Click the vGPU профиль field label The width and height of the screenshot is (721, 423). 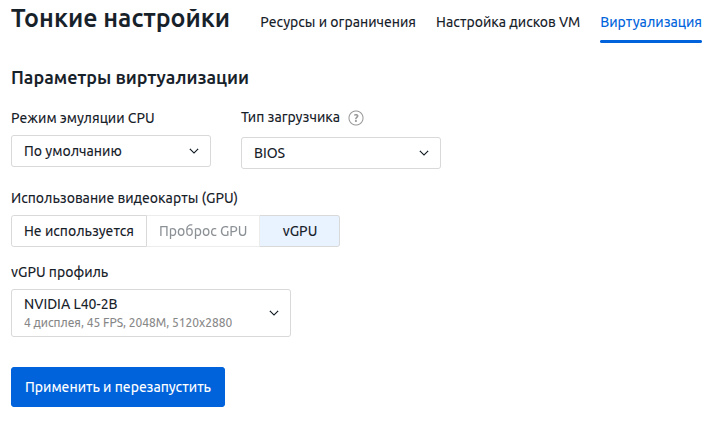pos(59,272)
